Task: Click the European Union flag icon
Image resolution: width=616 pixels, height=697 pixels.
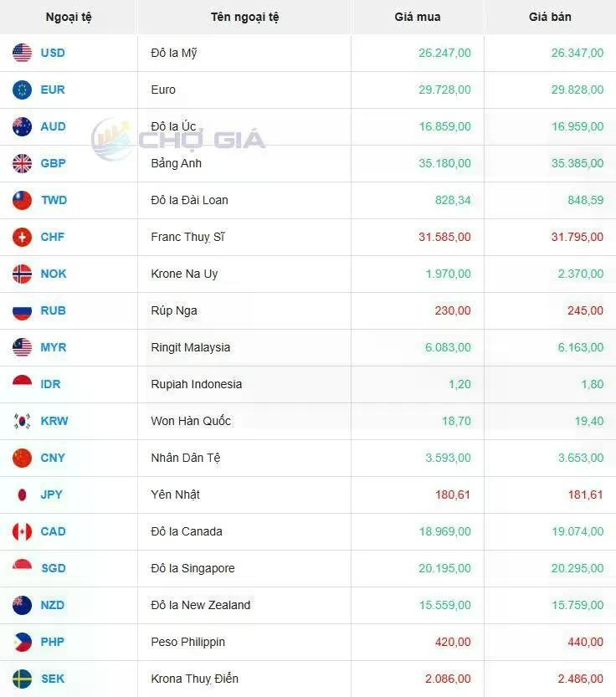Action: coord(23,90)
